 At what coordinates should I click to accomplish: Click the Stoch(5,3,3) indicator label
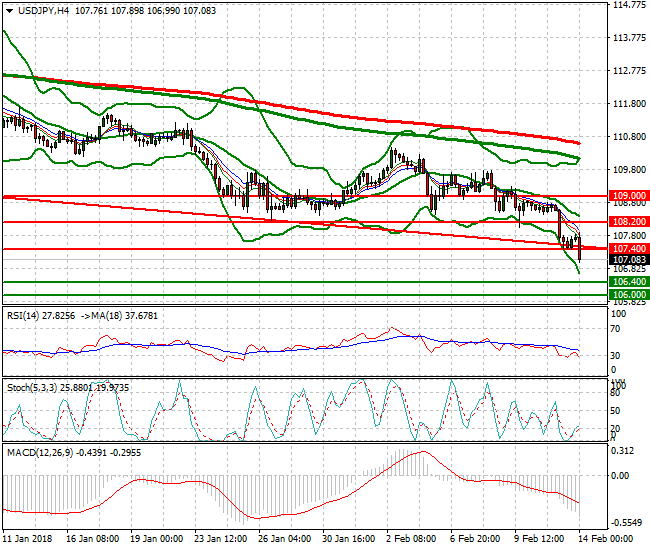[x=32, y=388]
